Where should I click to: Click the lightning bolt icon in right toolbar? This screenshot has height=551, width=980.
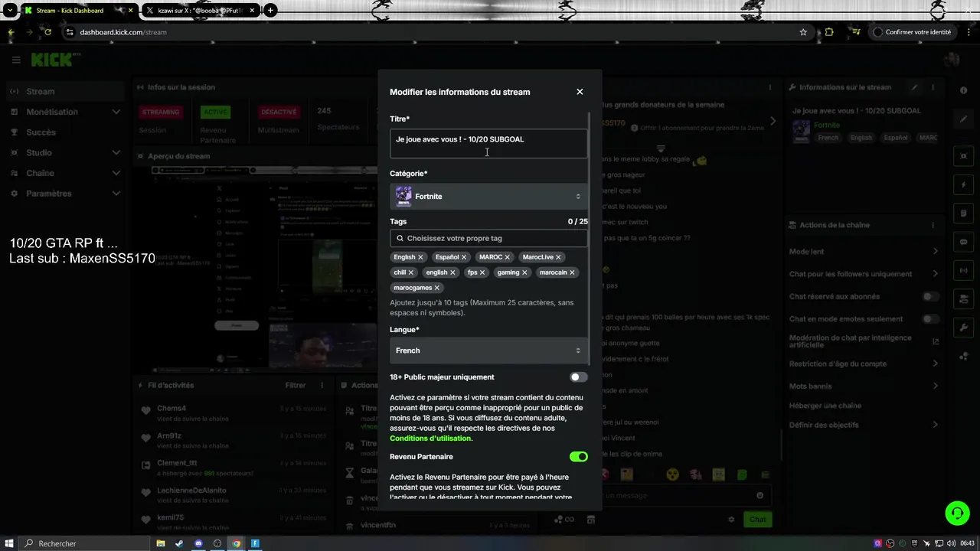pos(964,185)
